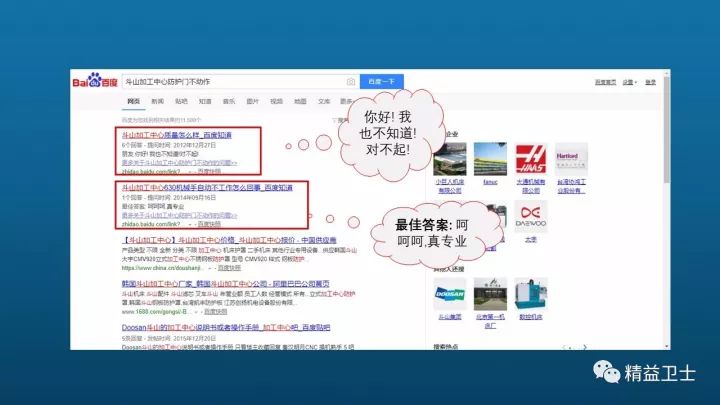Viewport: 720px width, 405px height.
Task: Open the 音乐 tab
Action: (x=229, y=101)
